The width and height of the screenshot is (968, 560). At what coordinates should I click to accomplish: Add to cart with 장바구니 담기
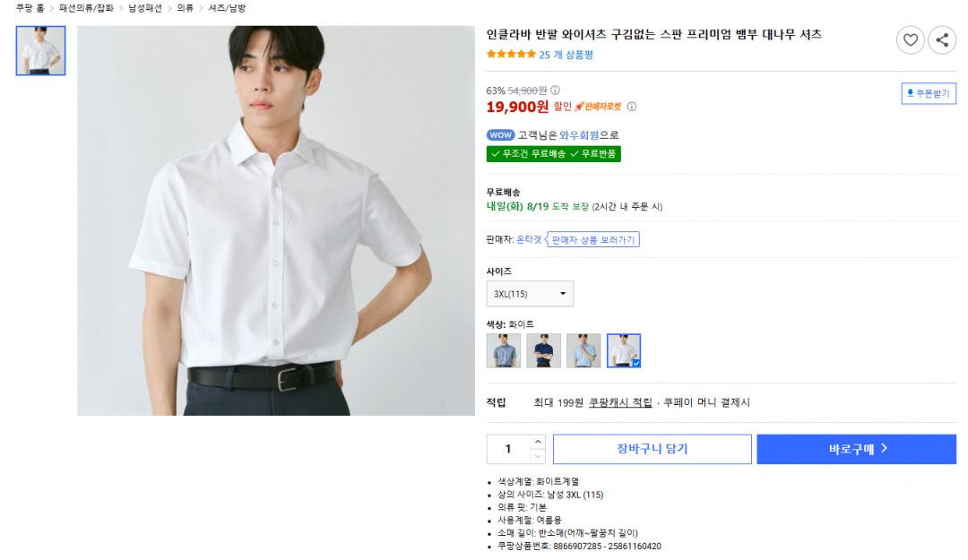point(652,449)
